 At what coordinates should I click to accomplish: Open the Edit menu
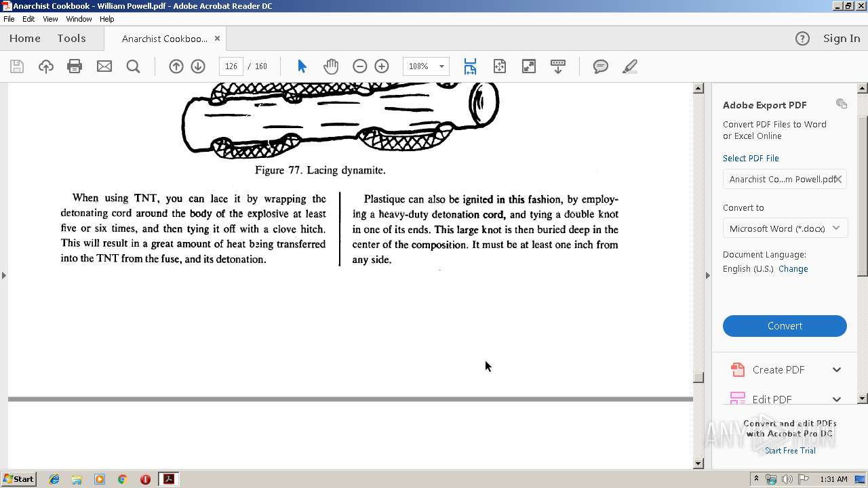coord(28,19)
